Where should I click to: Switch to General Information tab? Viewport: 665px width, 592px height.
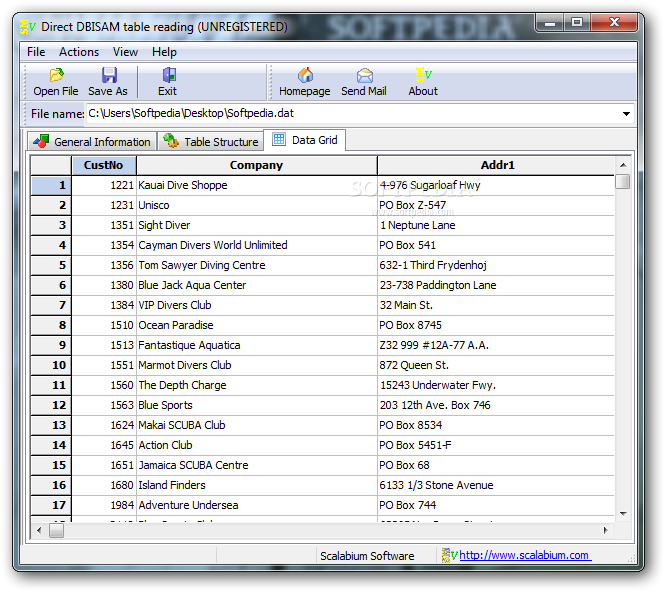92,141
